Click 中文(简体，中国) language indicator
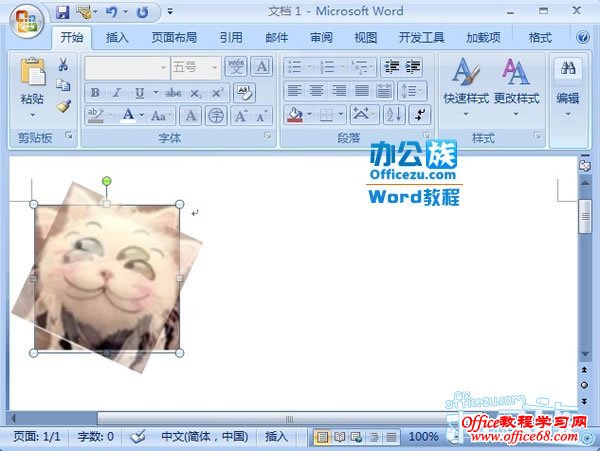This screenshot has height=451, width=600. (204, 436)
